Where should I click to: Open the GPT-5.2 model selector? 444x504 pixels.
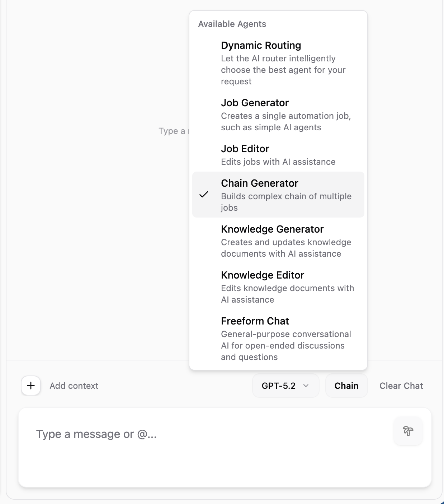[285, 386]
